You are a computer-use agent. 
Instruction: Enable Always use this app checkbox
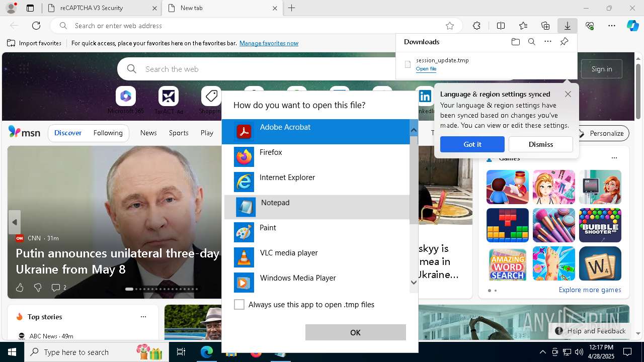point(239,305)
